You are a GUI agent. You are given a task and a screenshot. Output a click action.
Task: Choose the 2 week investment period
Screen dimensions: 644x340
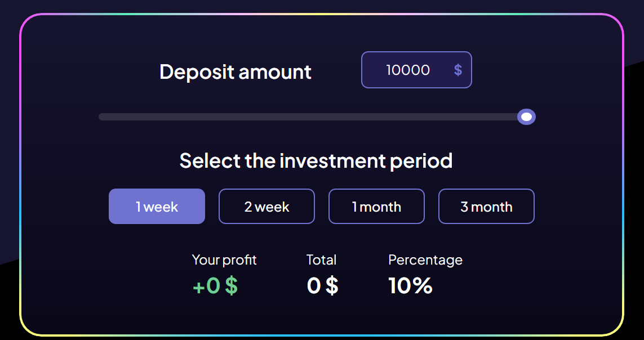(267, 207)
